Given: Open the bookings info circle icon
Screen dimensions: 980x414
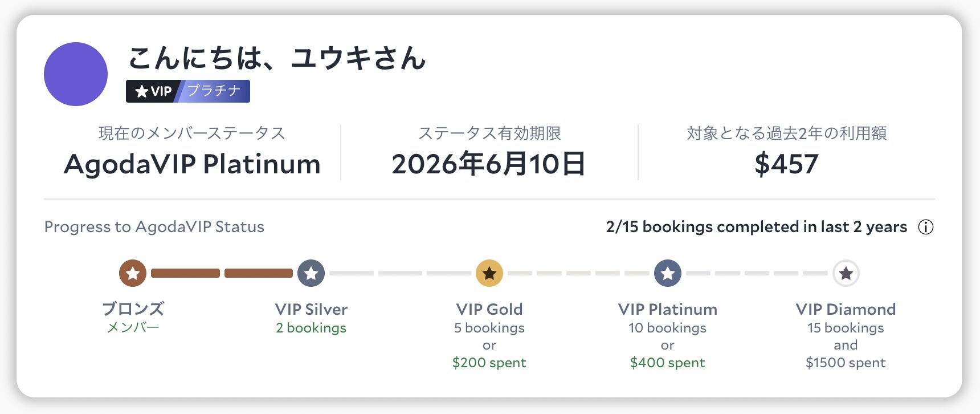Looking at the screenshot, I should coord(926,227).
